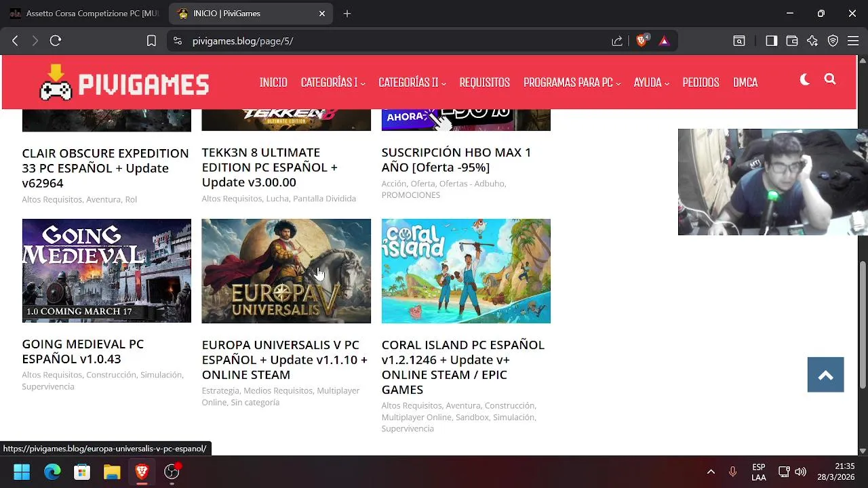868x488 pixels.
Task: Open OBS Studio taskbar icon
Action: [172, 472]
